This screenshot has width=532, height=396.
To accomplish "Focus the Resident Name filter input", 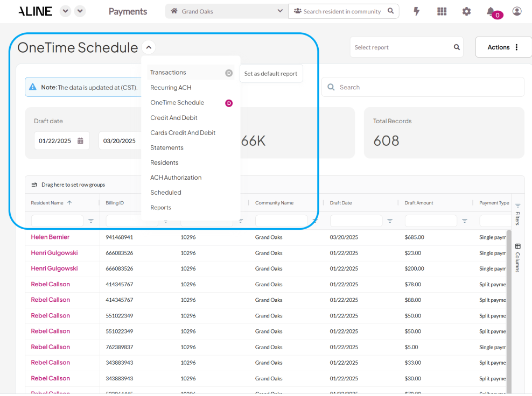I will [57, 221].
